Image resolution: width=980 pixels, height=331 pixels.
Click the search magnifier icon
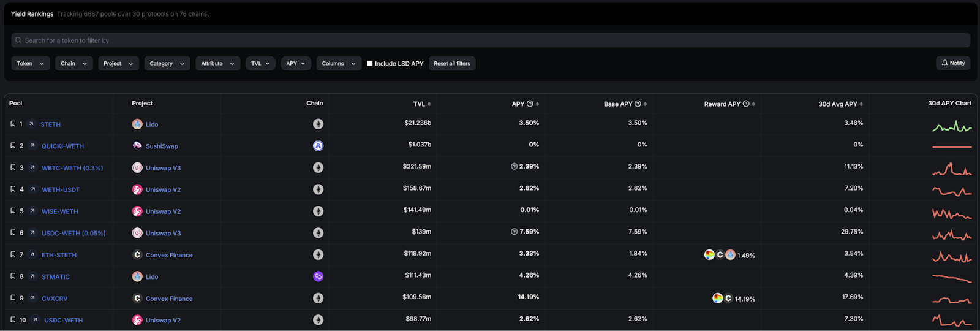[18, 40]
